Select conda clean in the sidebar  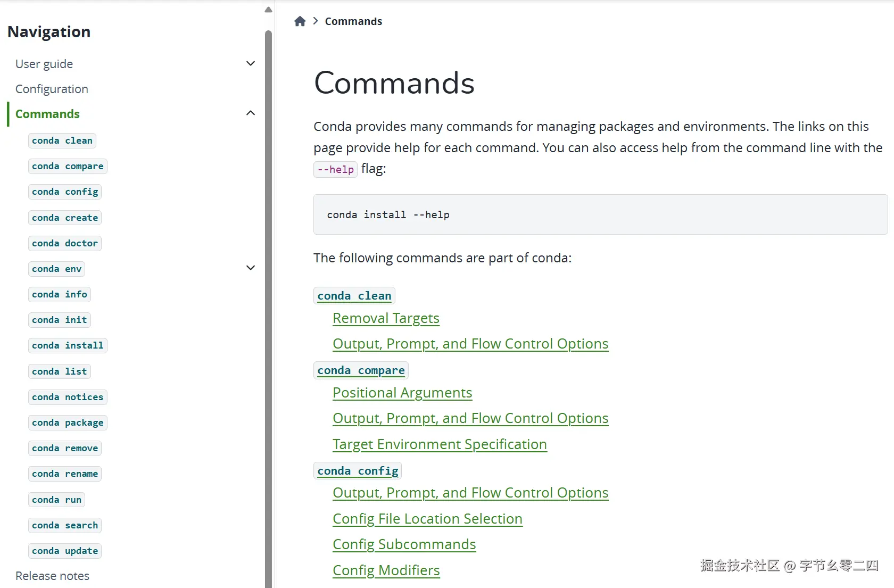62,140
